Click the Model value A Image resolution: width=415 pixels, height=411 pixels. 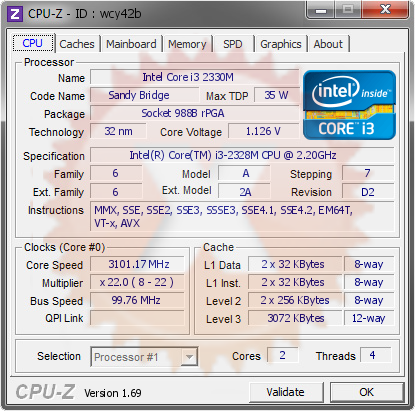click(244, 173)
